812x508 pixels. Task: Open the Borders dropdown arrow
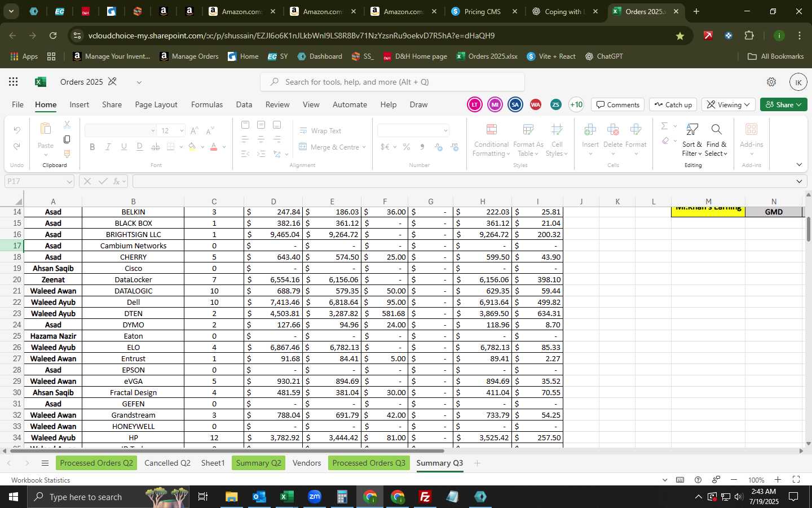(x=181, y=147)
